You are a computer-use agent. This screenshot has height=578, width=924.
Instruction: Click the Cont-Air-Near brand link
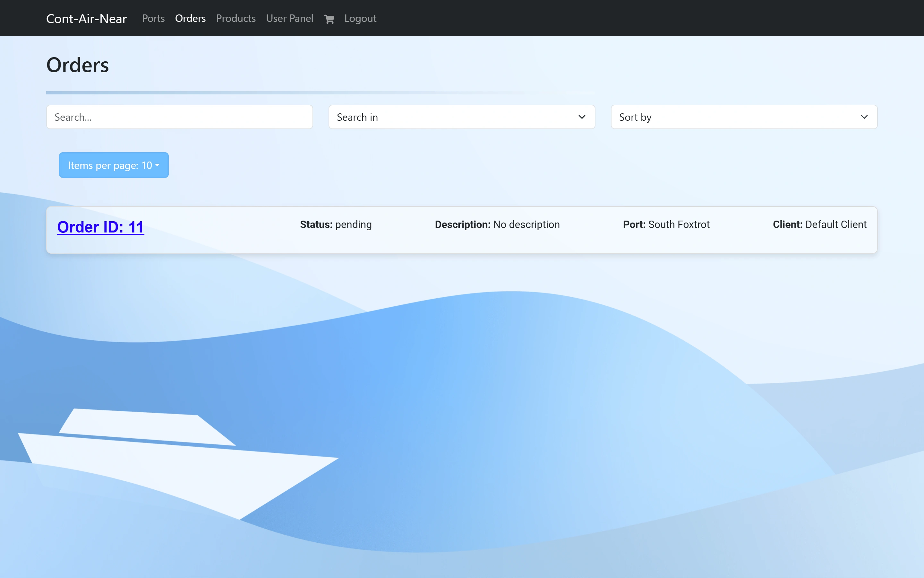(x=86, y=18)
